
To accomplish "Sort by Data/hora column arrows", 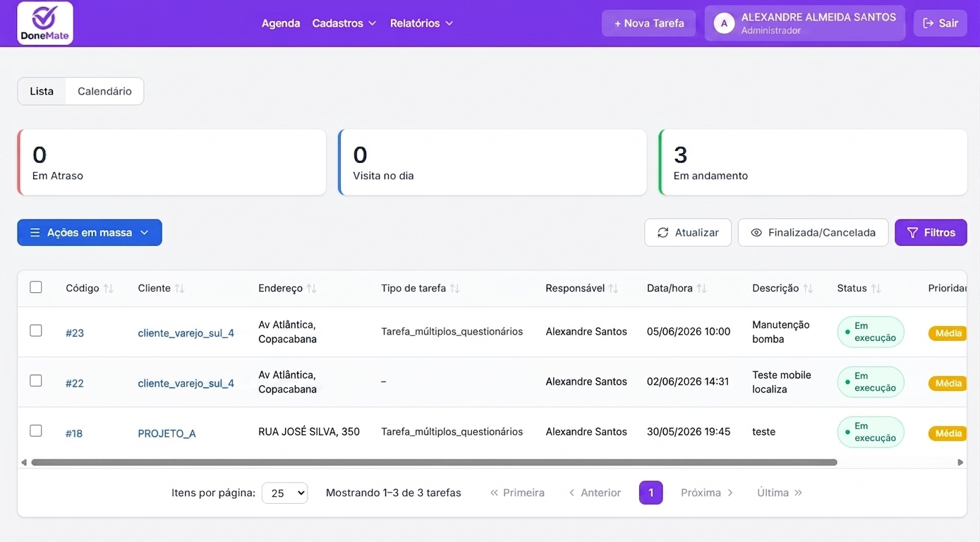I will (x=701, y=289).
